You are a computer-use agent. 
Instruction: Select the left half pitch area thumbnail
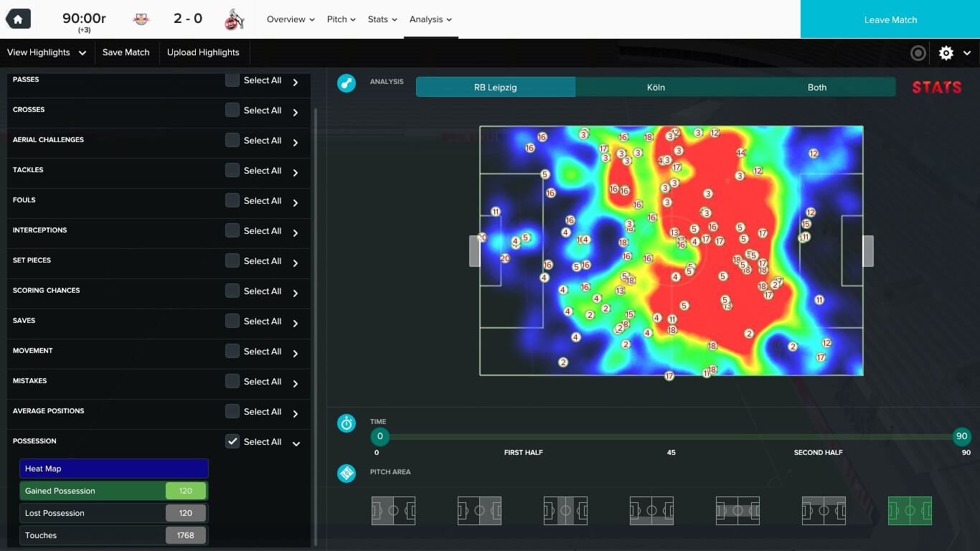point(393,511)
